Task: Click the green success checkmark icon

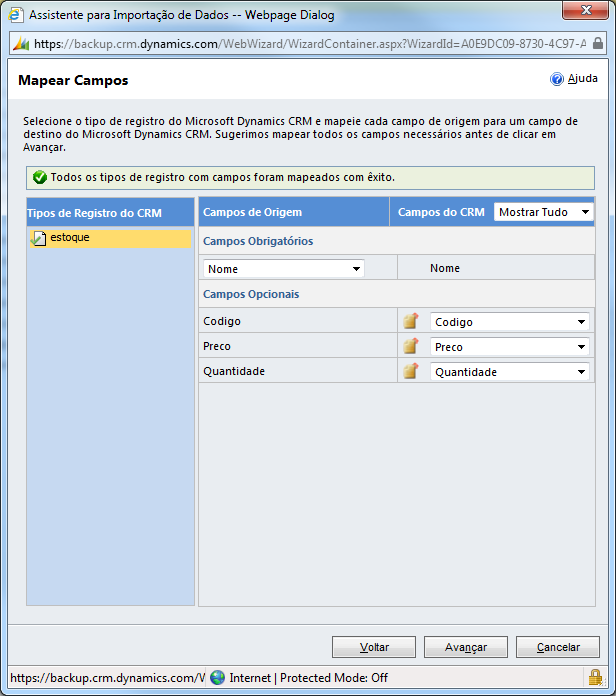Action: click(39, 178)
